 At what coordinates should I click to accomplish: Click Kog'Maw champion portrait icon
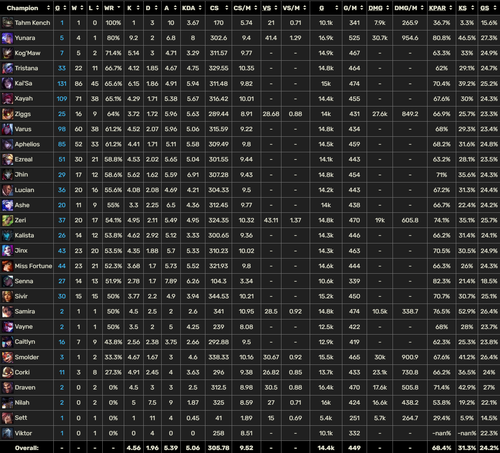[x=7, y=53]
